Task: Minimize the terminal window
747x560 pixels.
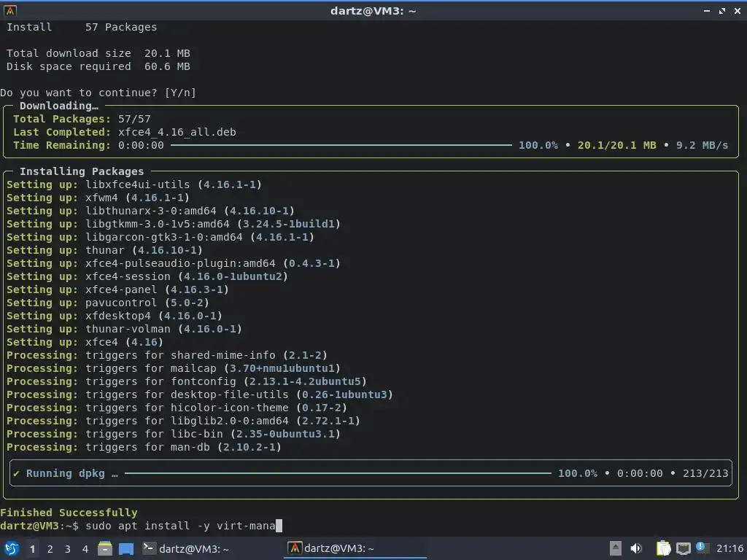Action: 707,10
